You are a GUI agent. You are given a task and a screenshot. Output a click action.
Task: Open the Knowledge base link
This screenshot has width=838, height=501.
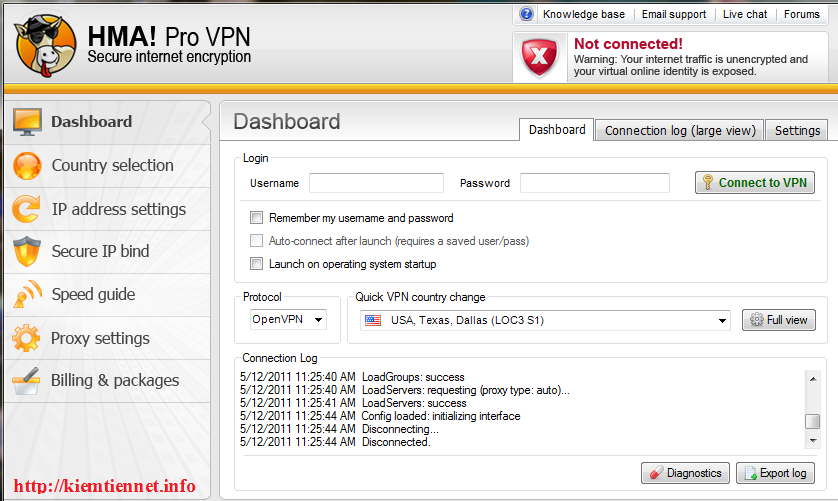pos(584,14)
